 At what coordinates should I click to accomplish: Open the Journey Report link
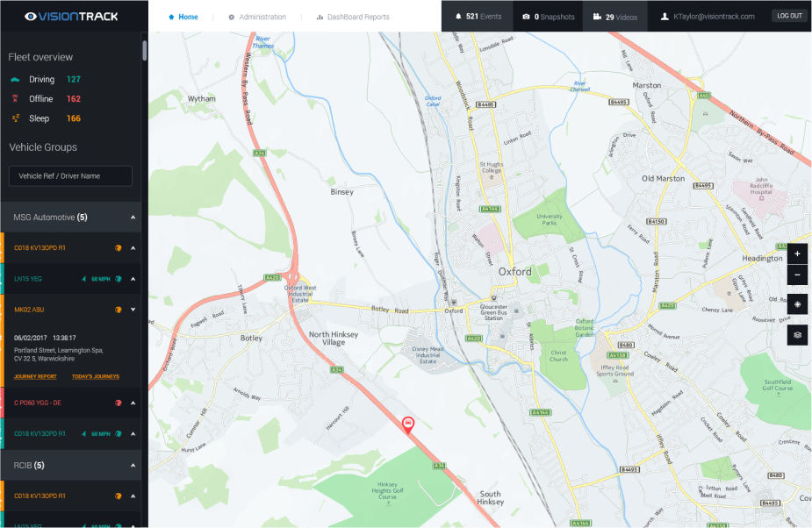(x=35, y=376)
